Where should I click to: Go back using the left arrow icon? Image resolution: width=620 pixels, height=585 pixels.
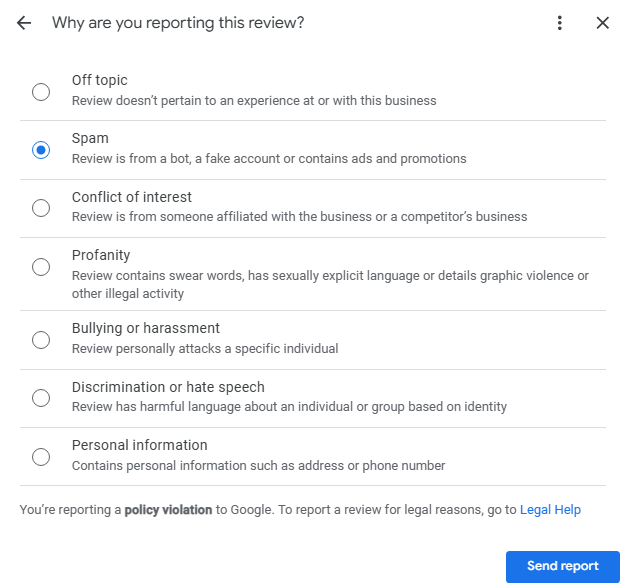click(x=24, y=23)
